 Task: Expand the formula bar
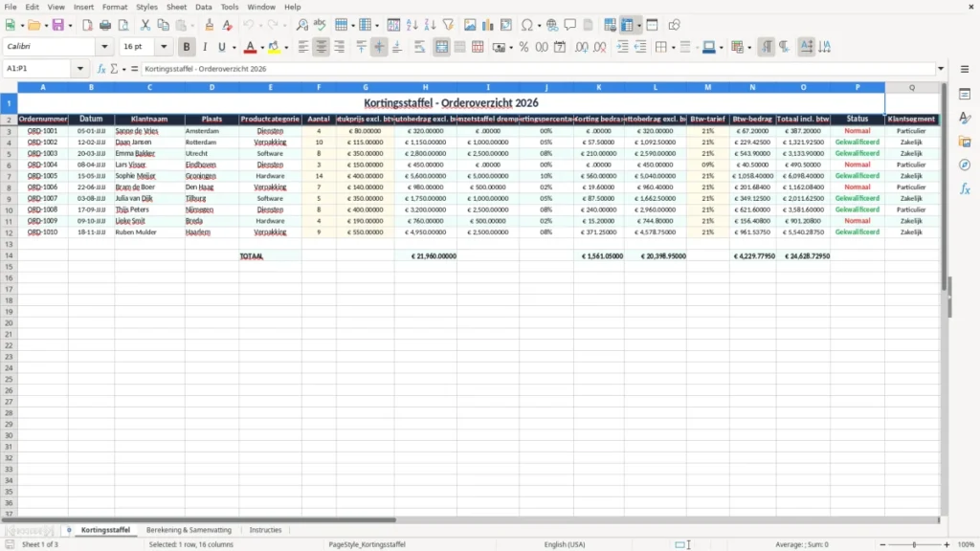tap(941, 69)
